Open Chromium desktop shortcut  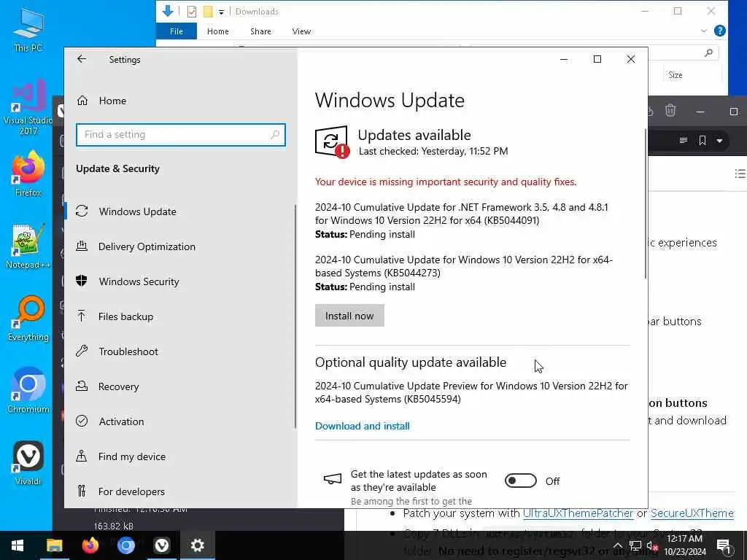[28, 391]
